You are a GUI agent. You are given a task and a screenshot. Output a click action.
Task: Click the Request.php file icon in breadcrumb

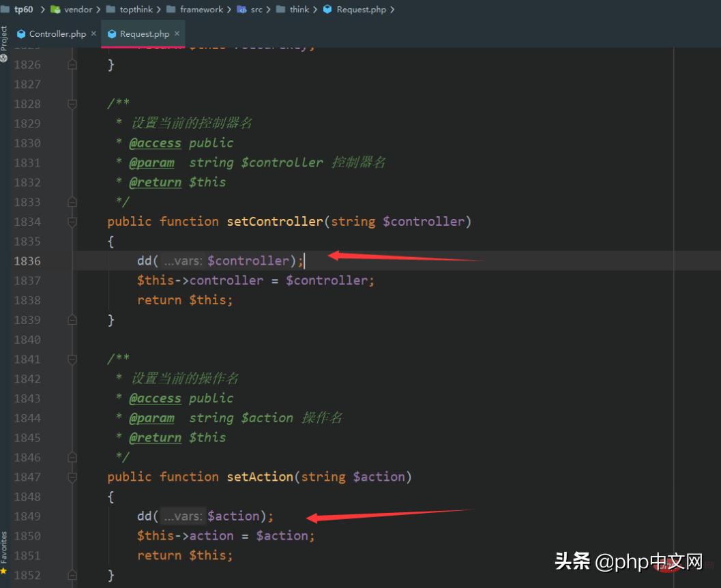327,10
